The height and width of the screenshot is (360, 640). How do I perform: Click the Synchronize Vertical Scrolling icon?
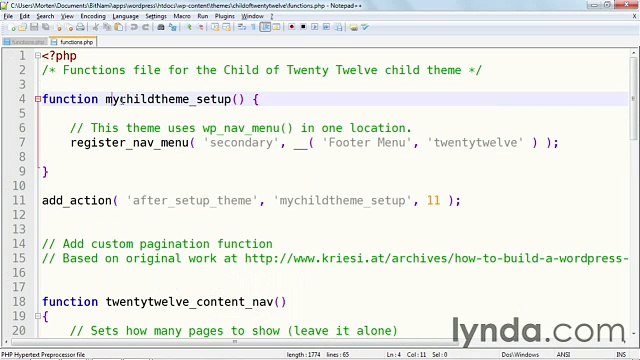pyautogui.click(x=215, y=27)
